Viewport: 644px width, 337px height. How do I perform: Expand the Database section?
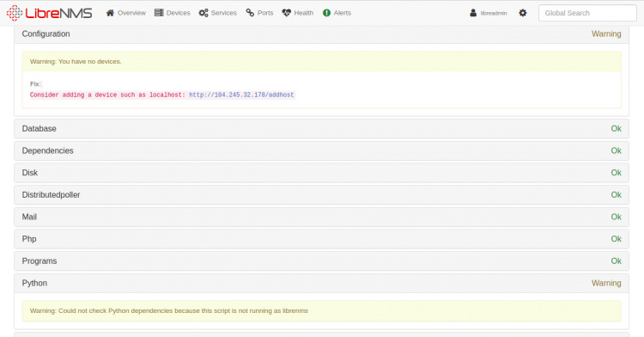pos(322,129)
